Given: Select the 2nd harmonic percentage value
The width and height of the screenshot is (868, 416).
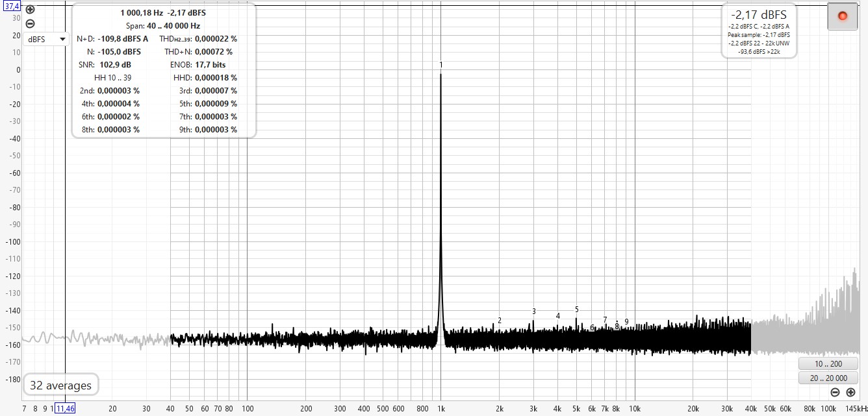Looking at the screenshot, I should coord(118,91).
